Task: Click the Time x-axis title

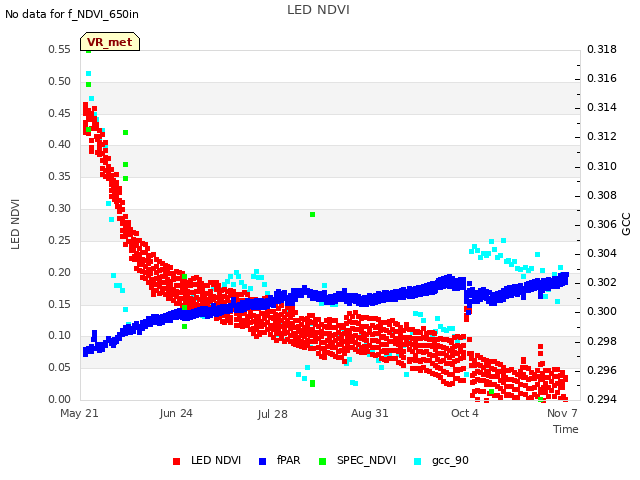Action: tap(566, 429)
